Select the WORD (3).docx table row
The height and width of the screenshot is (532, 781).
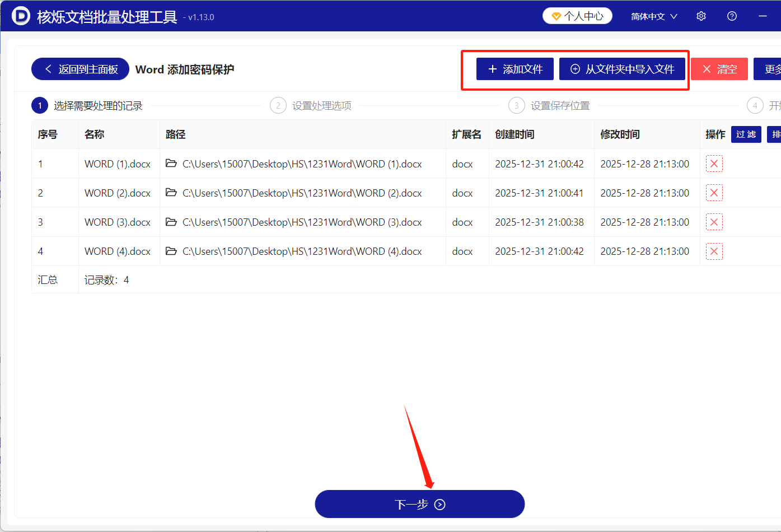(336, 222)
